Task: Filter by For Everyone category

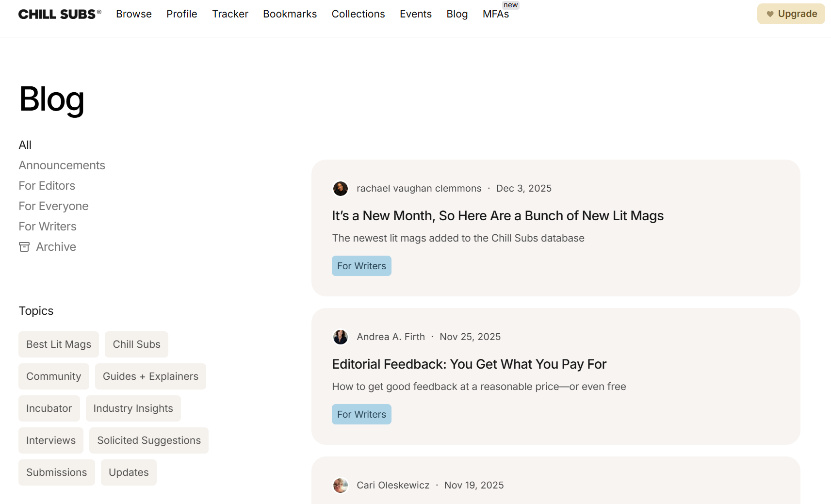Action: [x=54, y=206]
